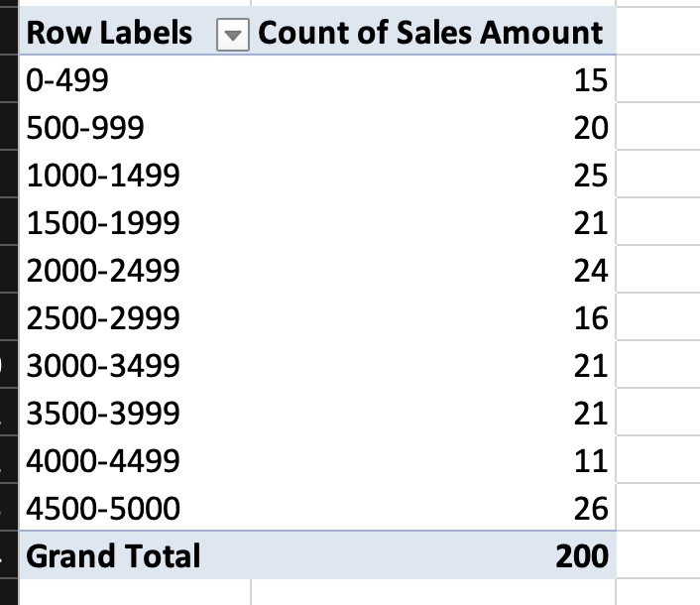Click the count value 24 cell
This screenshot has width=700, height=605.
(591, 271)
